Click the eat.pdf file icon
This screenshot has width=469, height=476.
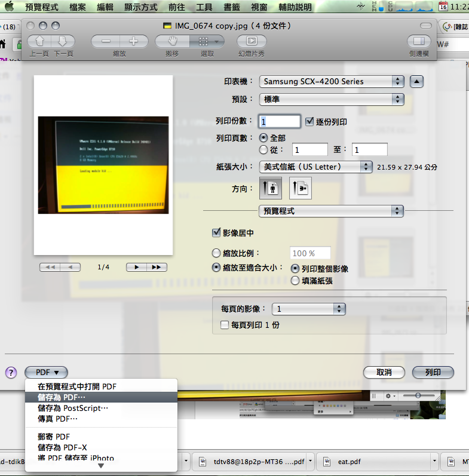(327, 462)
